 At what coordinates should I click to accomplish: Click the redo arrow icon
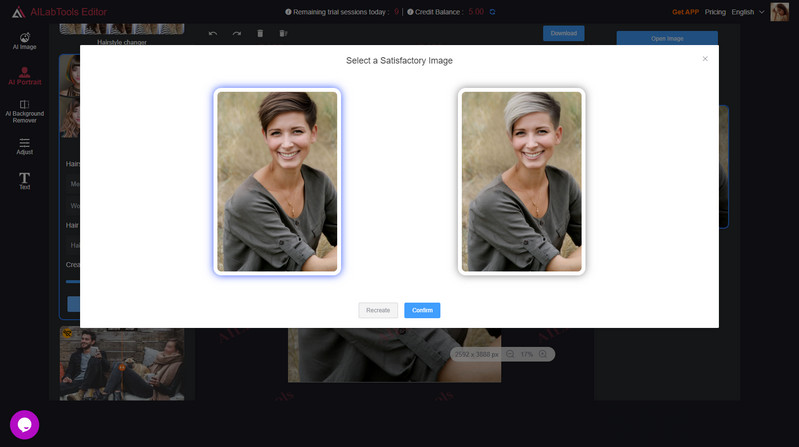(236, 34)
